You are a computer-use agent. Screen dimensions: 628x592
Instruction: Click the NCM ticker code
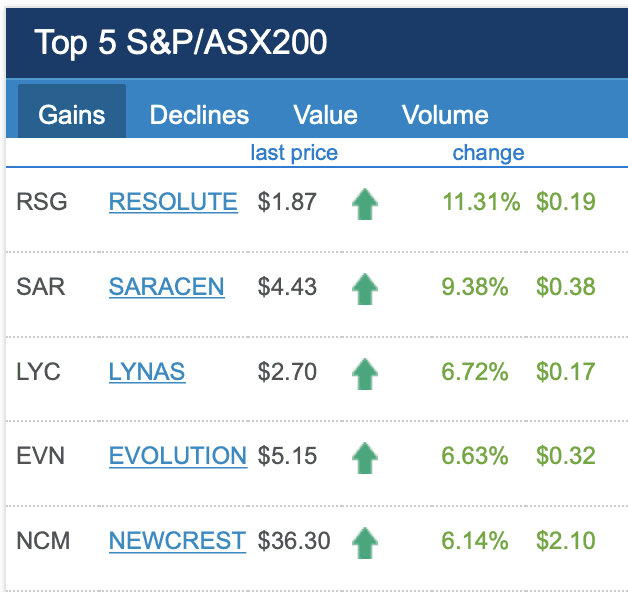[x=43, y=541]
